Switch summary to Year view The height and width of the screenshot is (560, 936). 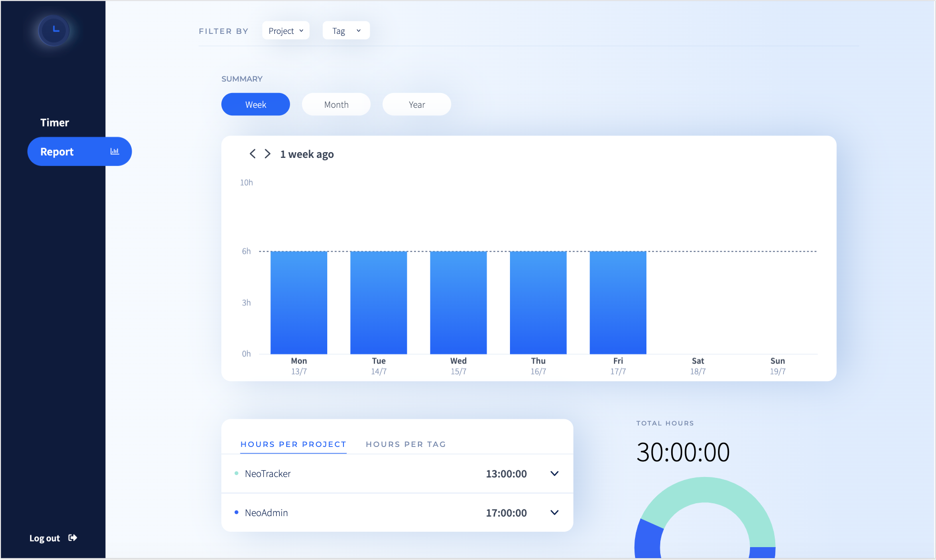point(417,104)
